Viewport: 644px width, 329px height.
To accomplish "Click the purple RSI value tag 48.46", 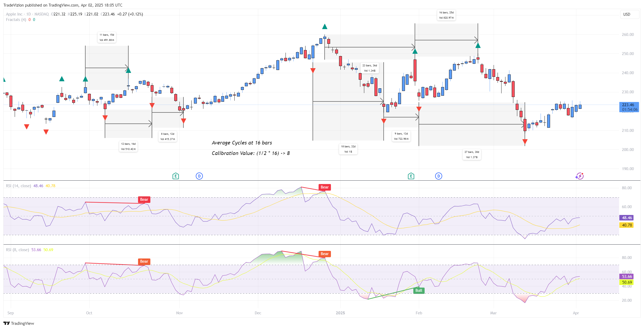I will (626, 218).
